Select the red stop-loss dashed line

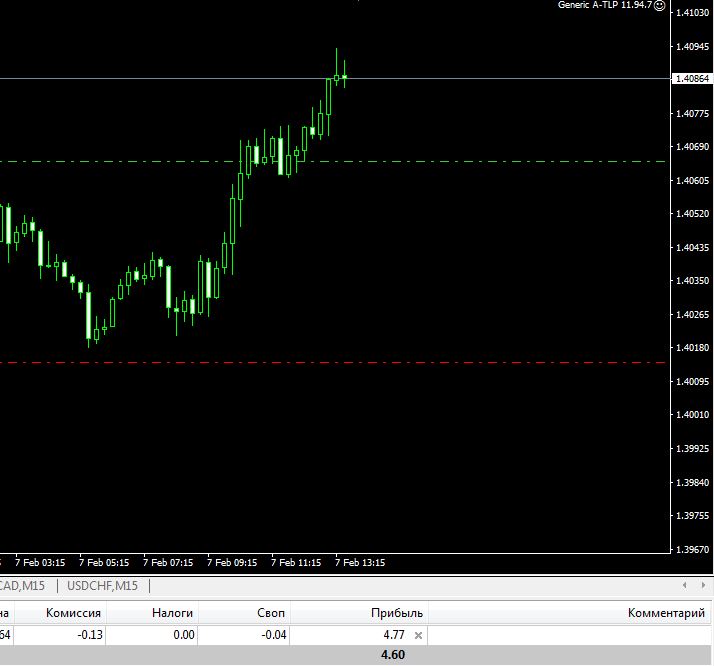pos(333,363)
